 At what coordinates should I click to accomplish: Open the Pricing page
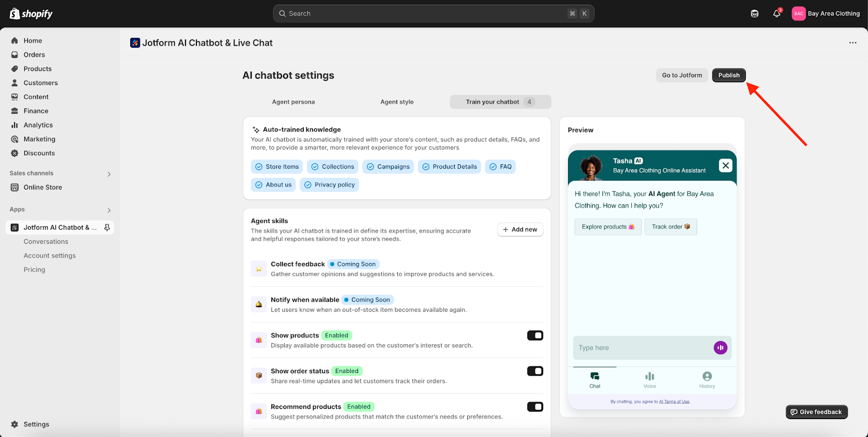click(x=35, y=270)
